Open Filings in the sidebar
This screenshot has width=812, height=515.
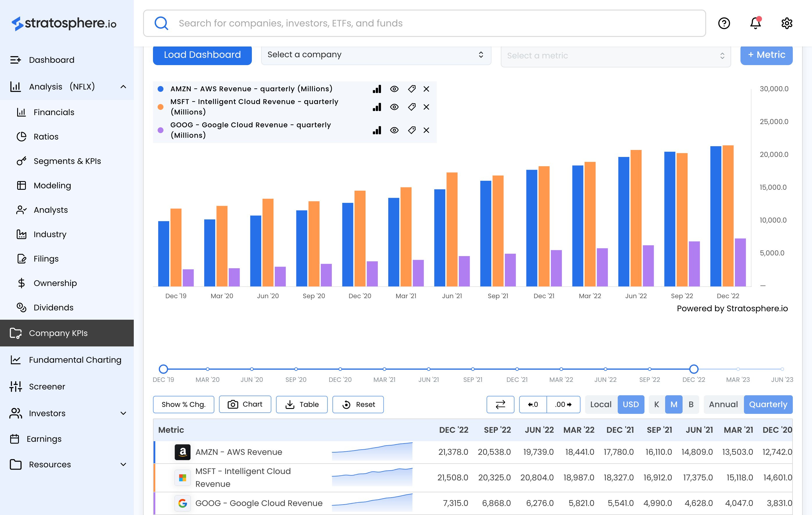67,259
